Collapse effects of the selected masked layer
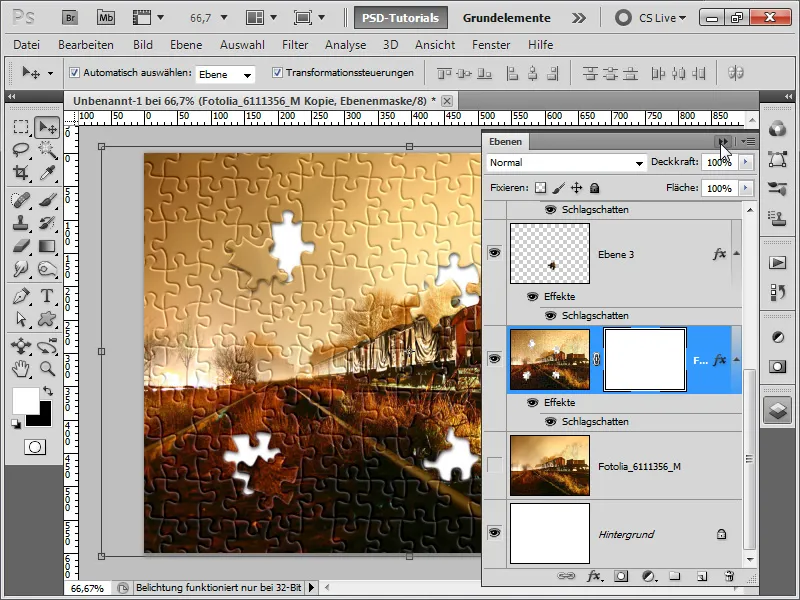The height and width of the screenshot is (600, 800). coord(736,360)
